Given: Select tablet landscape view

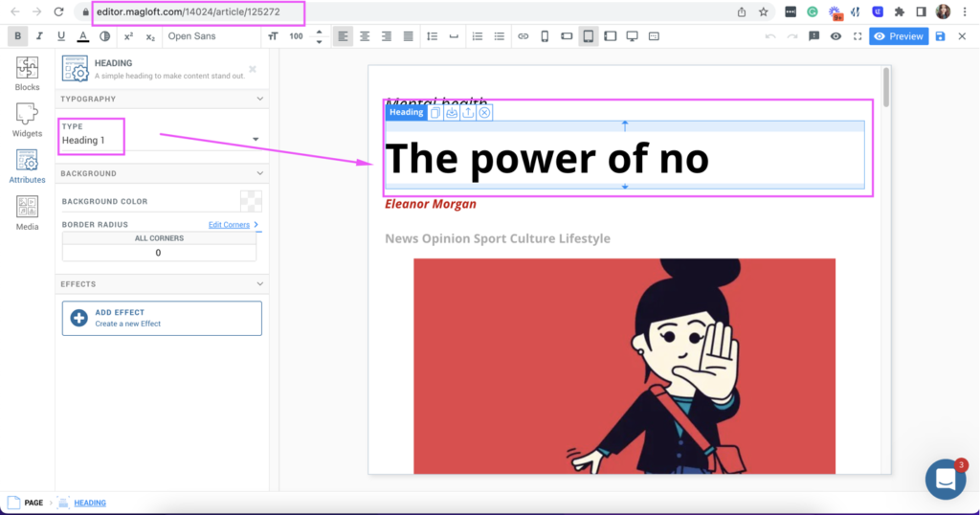Looking at the screenshot, I should (610, 36).
